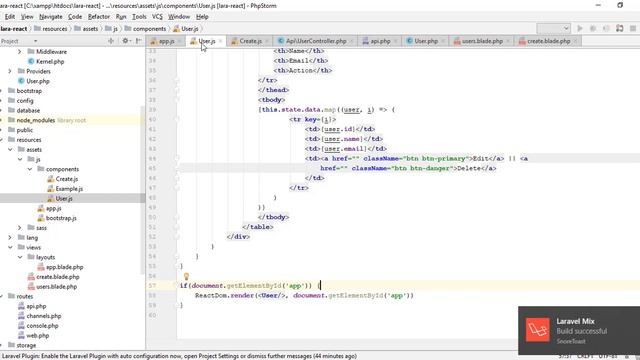
Task: Click the Laravel Mix Build successful notification
Action: tap(579, 331)
